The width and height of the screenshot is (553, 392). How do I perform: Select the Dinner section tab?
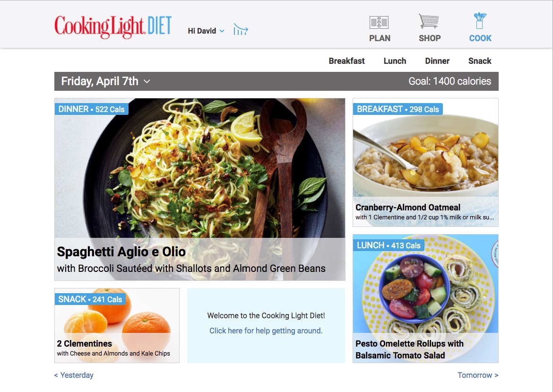point(437,61)
